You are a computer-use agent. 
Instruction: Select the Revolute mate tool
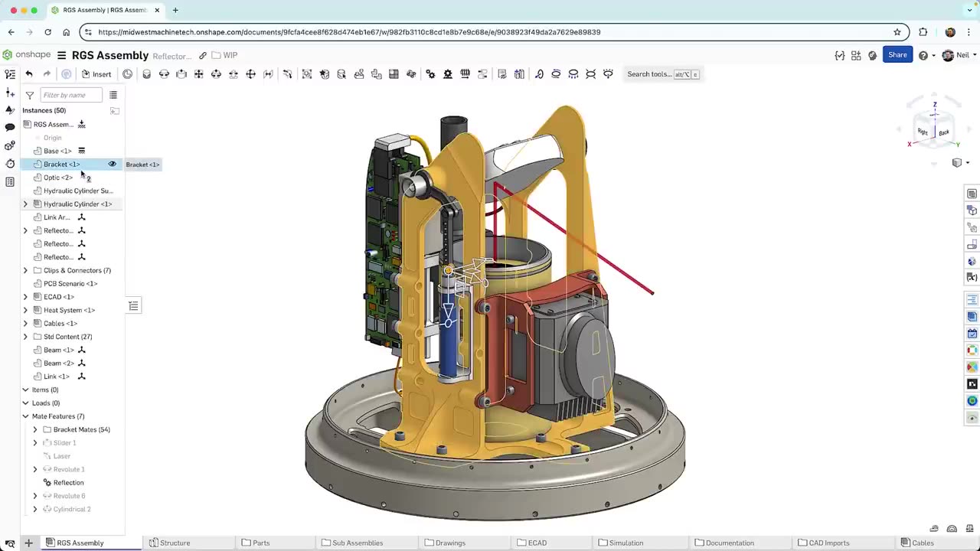pos(164,74)
